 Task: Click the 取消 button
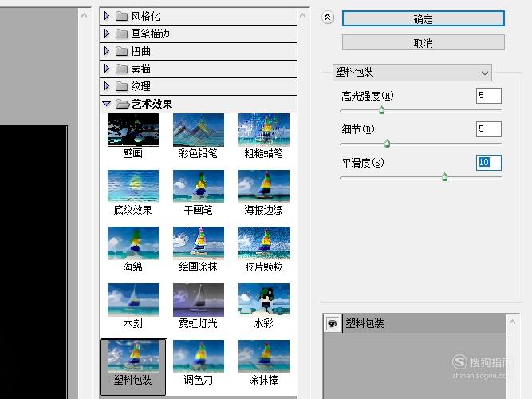click(423, 43)
